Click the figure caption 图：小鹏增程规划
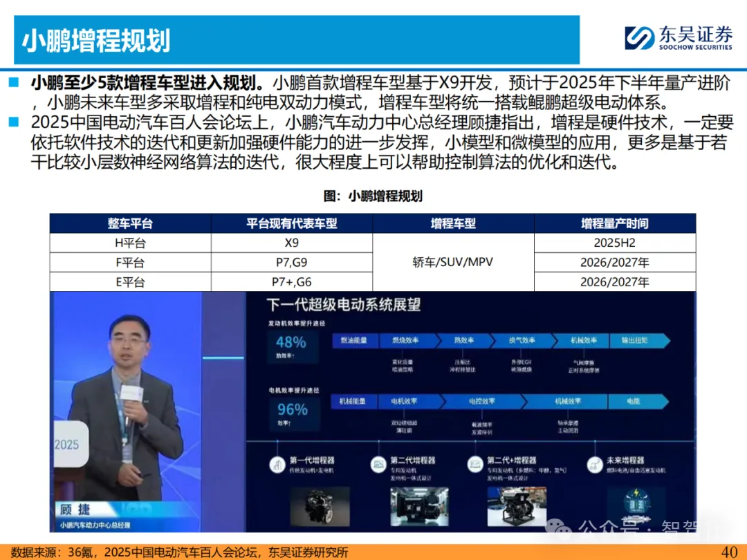 373,196
